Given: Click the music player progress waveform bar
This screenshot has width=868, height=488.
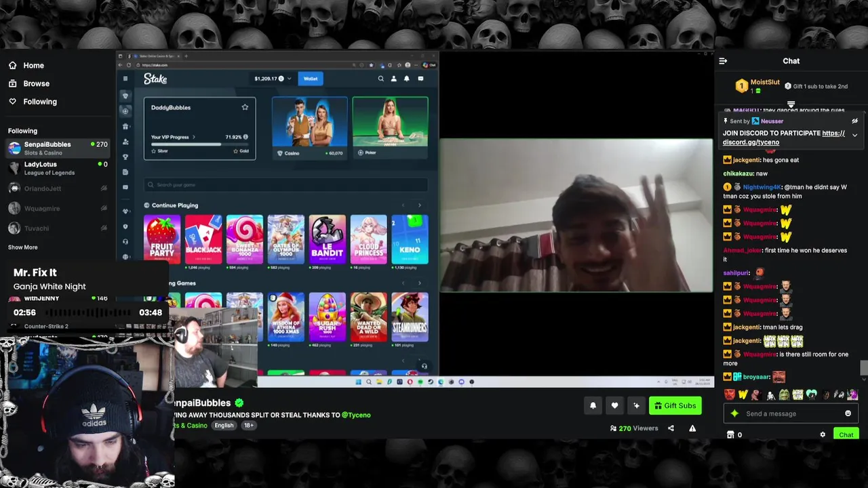Looking at the screenshot, I should pyautogui.click(x=87, y=312).
